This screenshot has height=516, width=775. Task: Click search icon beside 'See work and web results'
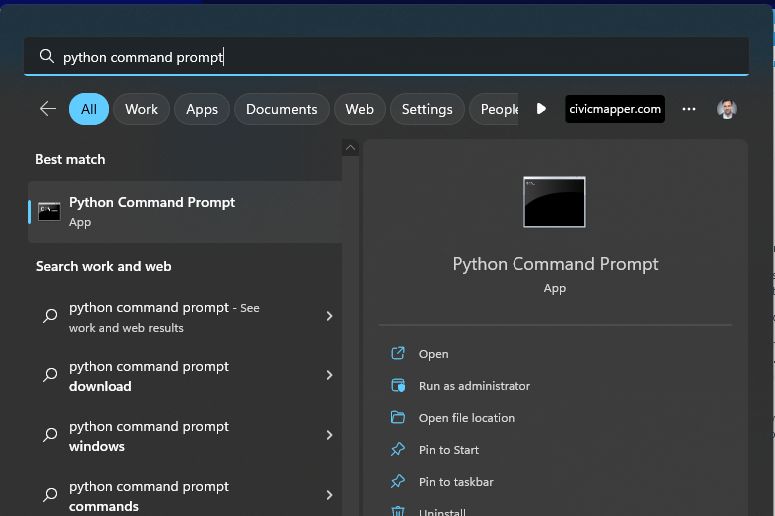pos(50,316)
